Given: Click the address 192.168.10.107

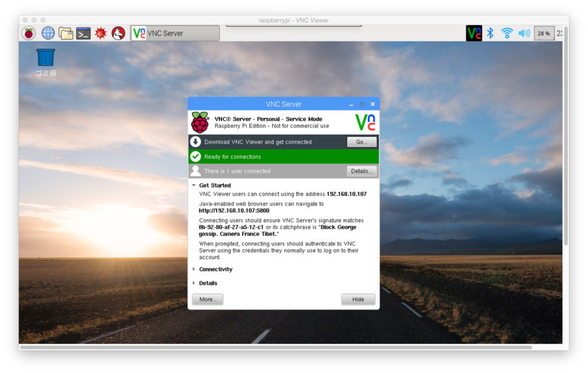Looking at the screenshot, I should [x=346, y=194].
